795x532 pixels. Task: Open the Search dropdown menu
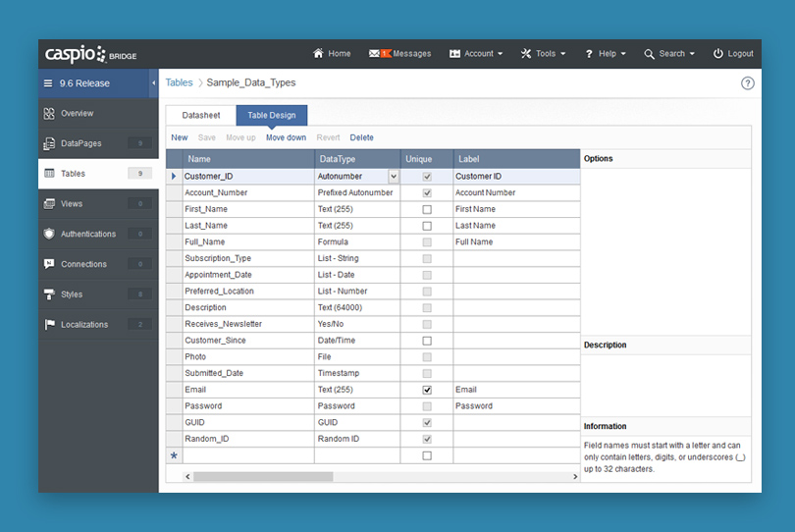tap(669, 53)
